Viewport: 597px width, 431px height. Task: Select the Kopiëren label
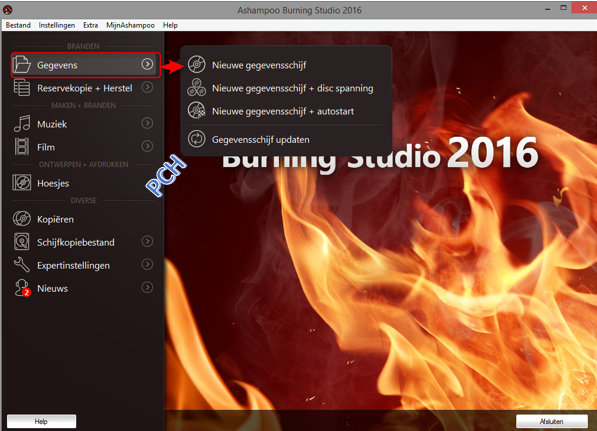(x=55, y=219)
